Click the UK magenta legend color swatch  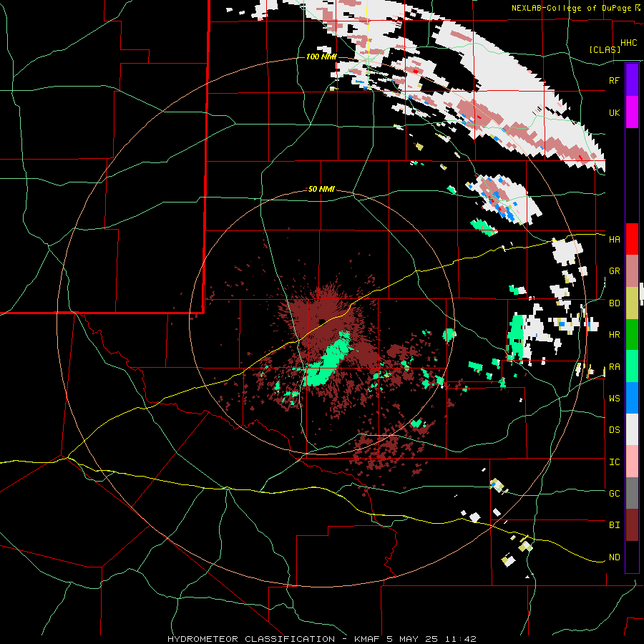point(632,112)
